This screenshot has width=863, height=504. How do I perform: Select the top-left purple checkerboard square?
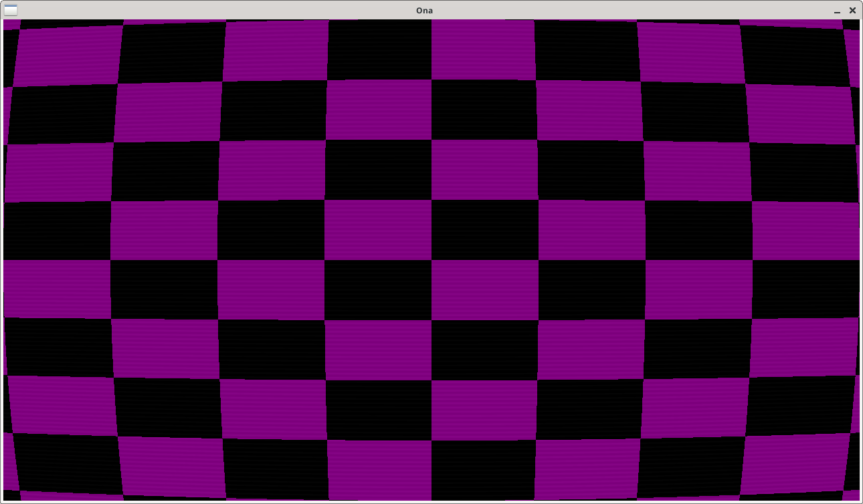click(65, 52)
